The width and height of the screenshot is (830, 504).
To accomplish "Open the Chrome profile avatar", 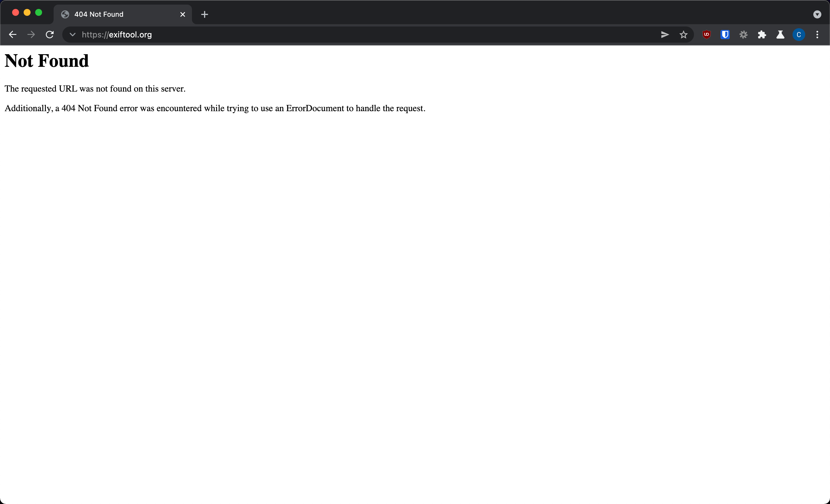I will pos(799,34).
